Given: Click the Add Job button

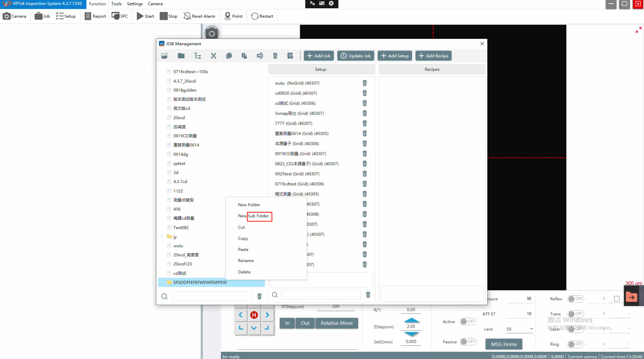Looking at the screenshot, I should (319, 56).
